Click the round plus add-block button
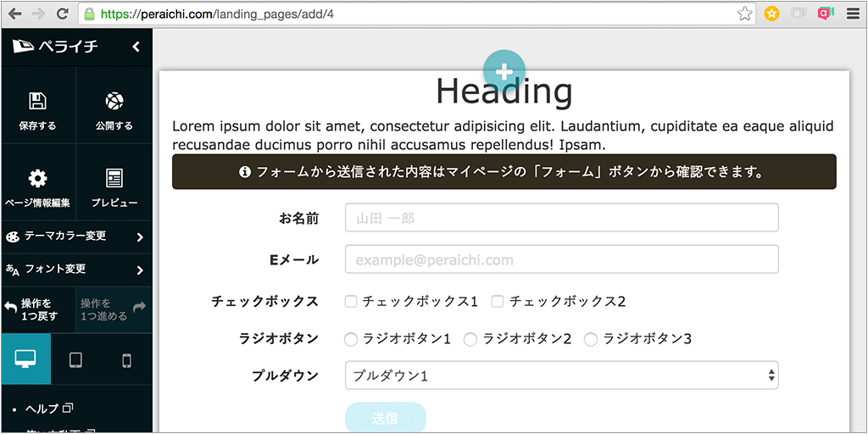 [x=504, y=71]
